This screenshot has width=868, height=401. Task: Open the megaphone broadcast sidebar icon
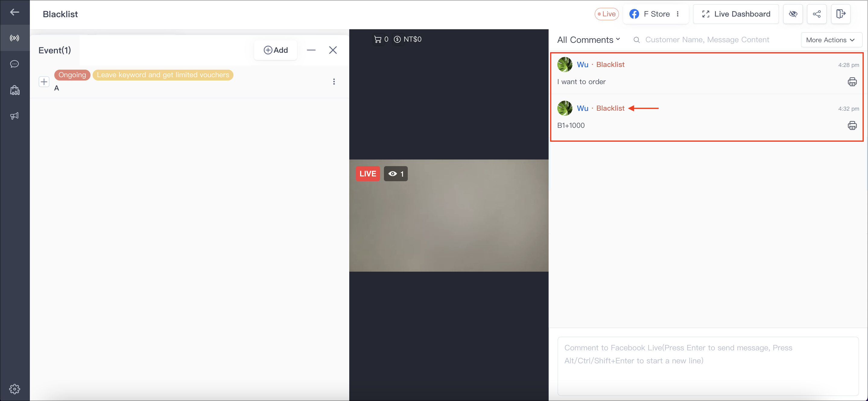14,116
